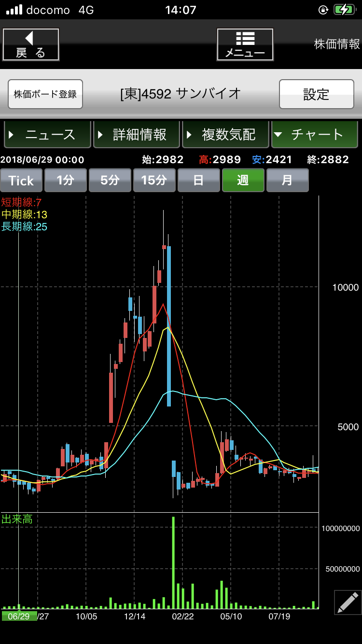Tap the cellular signal strength bars
The width and height of the screenshot is (362, 644).
coord(14,10)
